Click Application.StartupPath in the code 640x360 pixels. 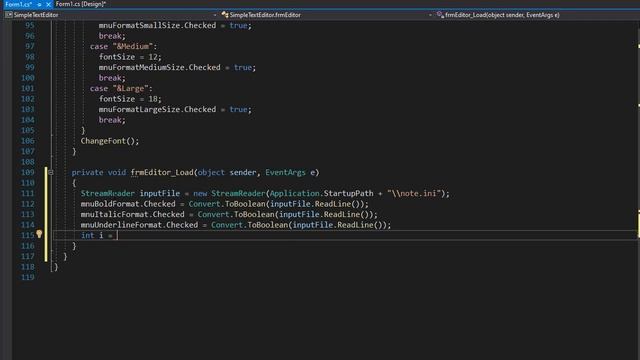point(321,193)
